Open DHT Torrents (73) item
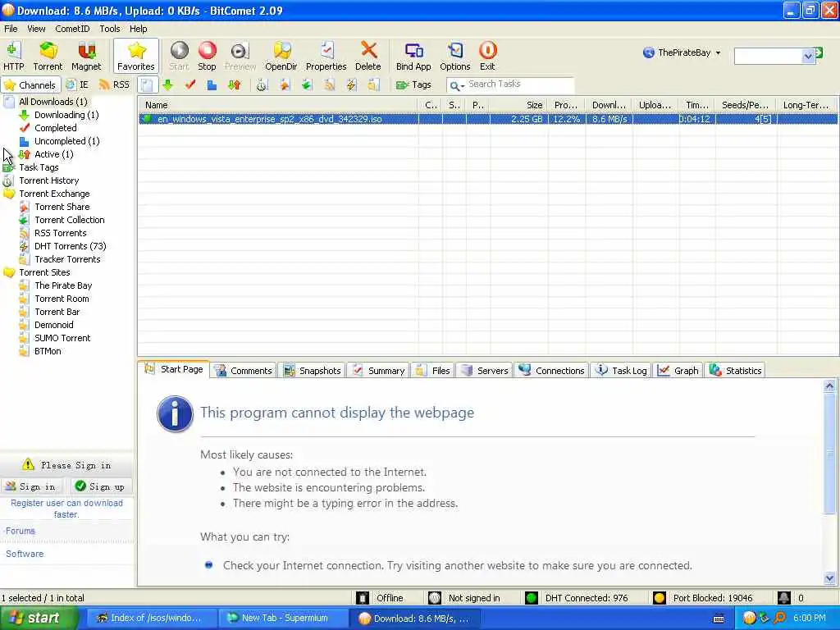This screenshot has height=630, width=840. pos(70,246)
